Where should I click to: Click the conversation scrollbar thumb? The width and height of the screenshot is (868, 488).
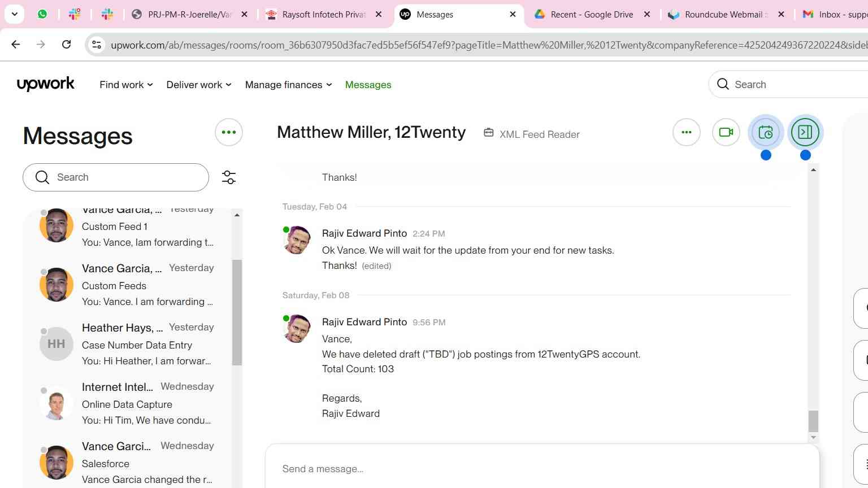[813, 421]
